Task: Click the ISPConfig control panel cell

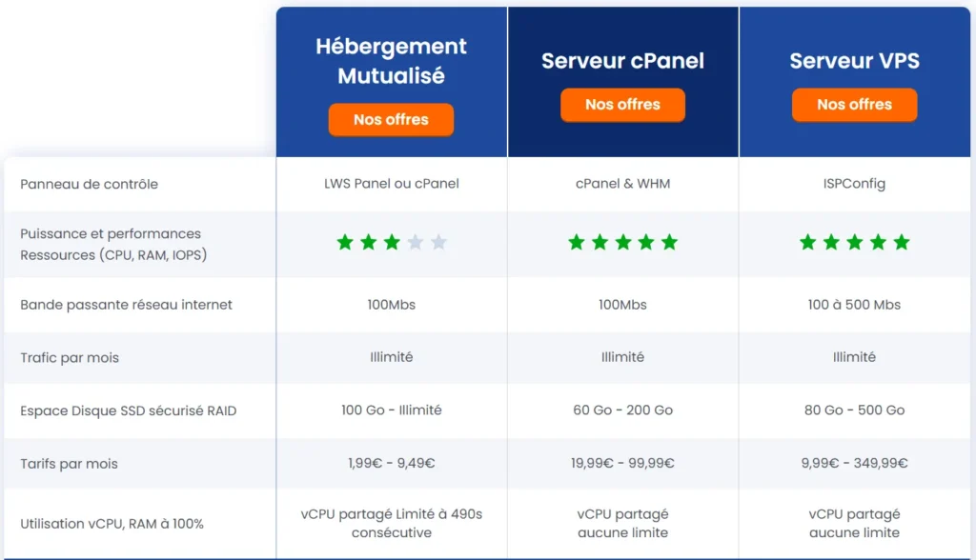Action: [x=855, y=184]
